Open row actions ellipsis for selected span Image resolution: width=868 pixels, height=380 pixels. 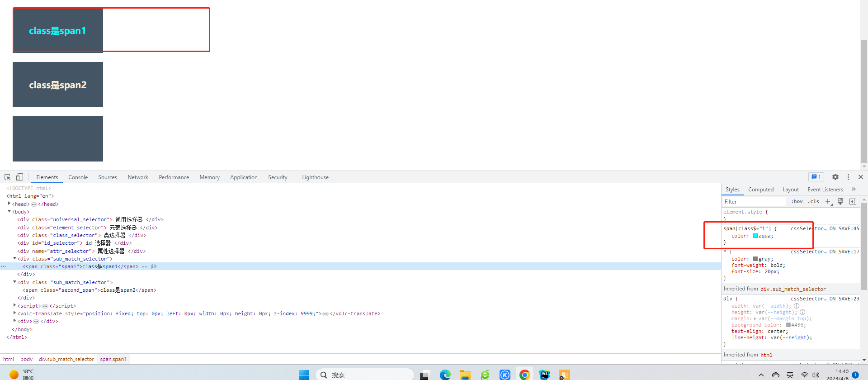4,266
